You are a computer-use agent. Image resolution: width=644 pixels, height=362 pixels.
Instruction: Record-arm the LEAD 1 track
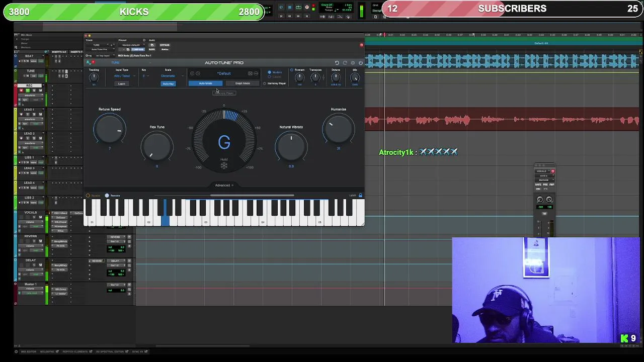tap(21, 114)
